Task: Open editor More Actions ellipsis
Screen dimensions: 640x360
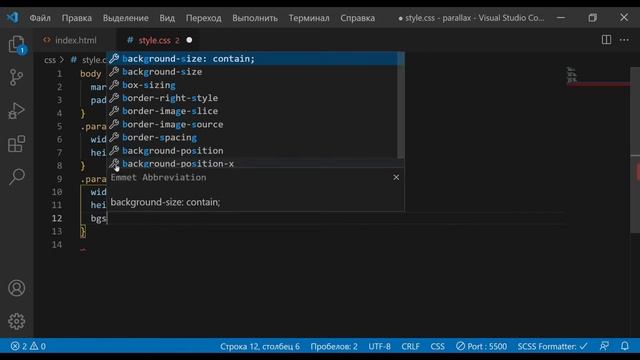Action: 624,40
